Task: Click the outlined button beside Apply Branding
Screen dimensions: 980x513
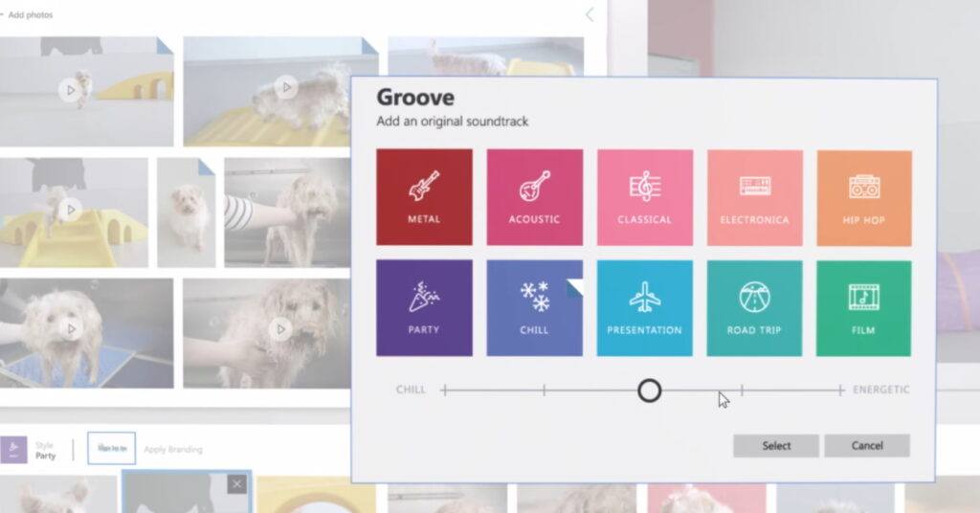Action: (112, 448)
